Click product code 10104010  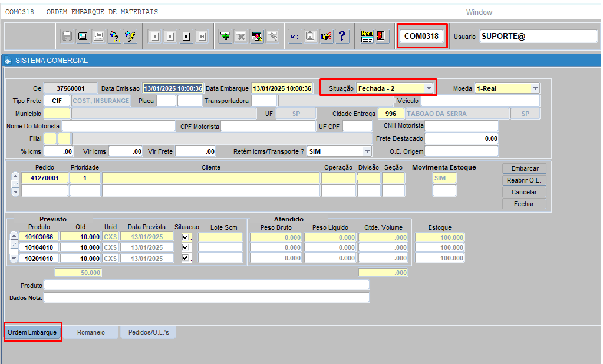(39, 247)
